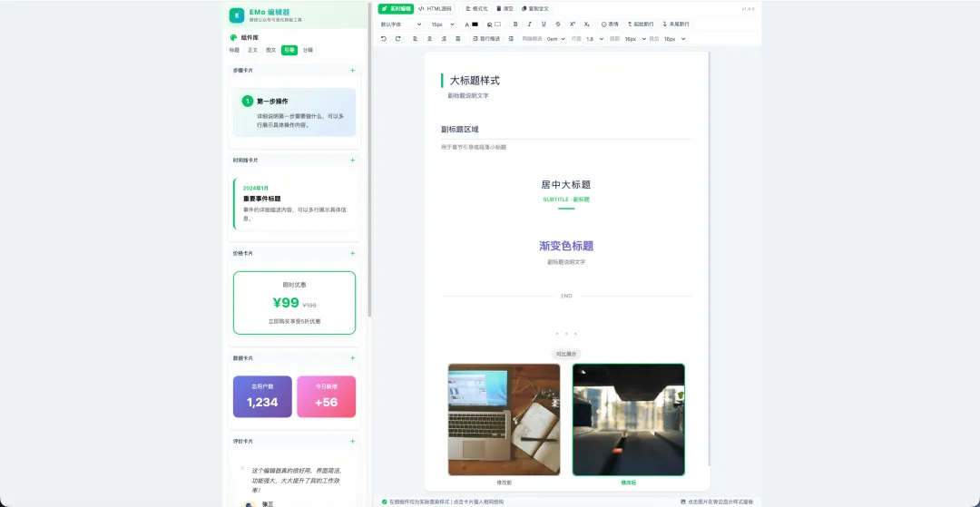The image size is (980, 507).
Task: Select the 引导 component tab
Action: (289, 50)
